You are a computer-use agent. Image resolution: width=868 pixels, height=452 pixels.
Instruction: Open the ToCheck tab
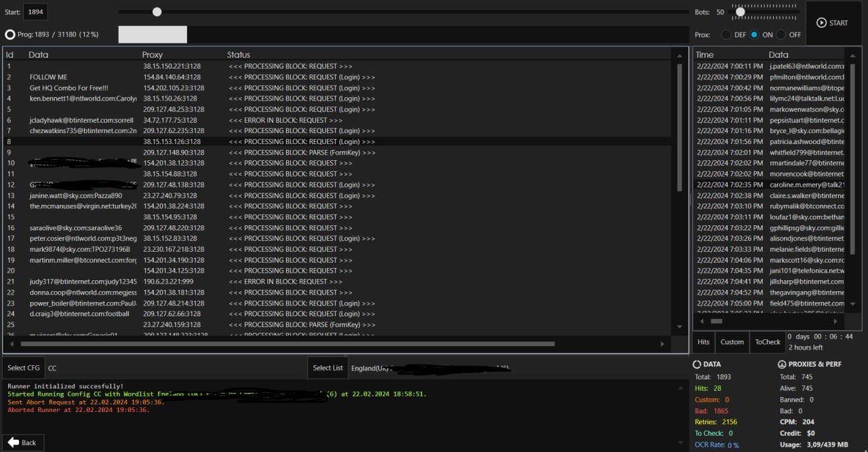(768, 342)
